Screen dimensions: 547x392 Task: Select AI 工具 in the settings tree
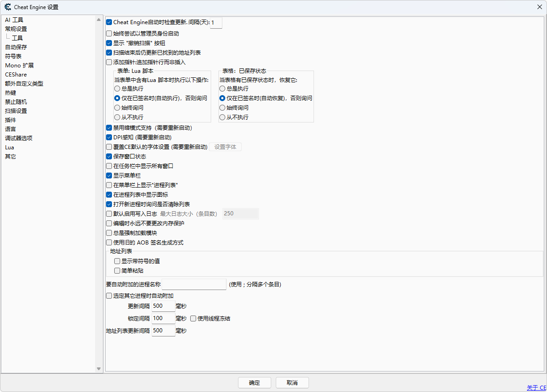tap(14, 20)
